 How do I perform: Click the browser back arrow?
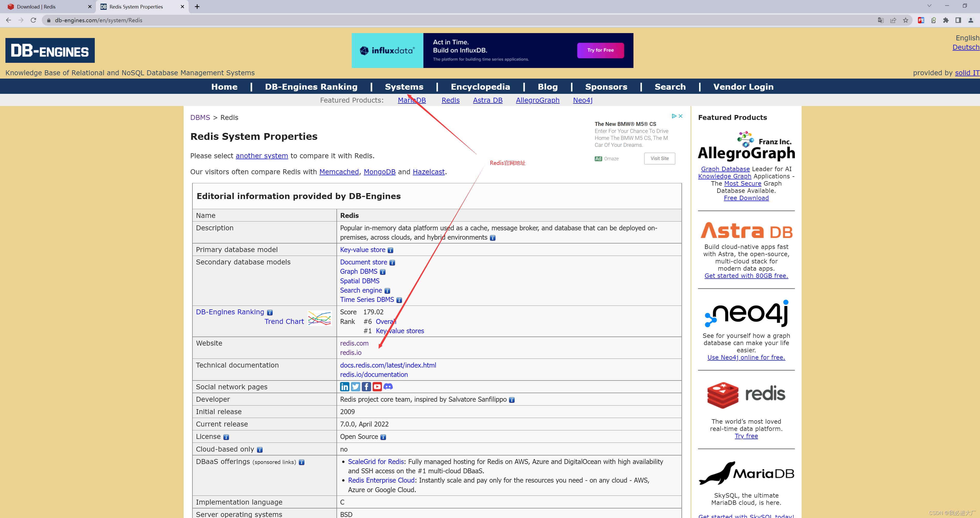(8, 20)
